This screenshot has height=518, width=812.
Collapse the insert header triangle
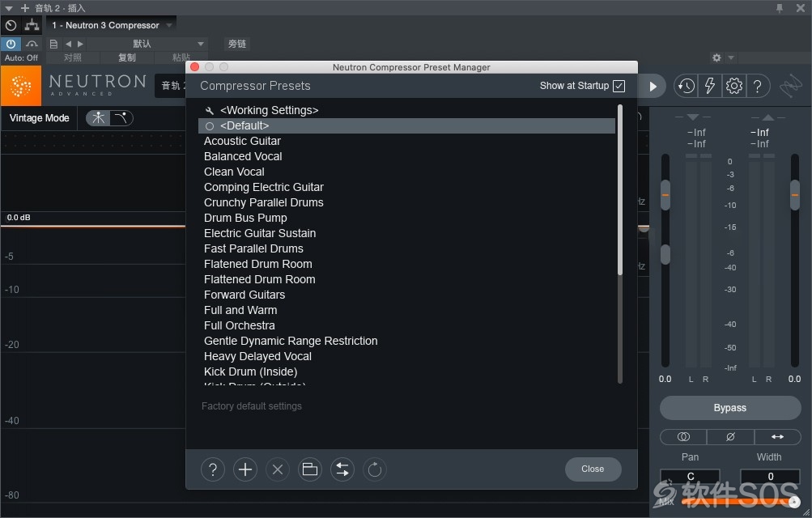tap(9, 8)
